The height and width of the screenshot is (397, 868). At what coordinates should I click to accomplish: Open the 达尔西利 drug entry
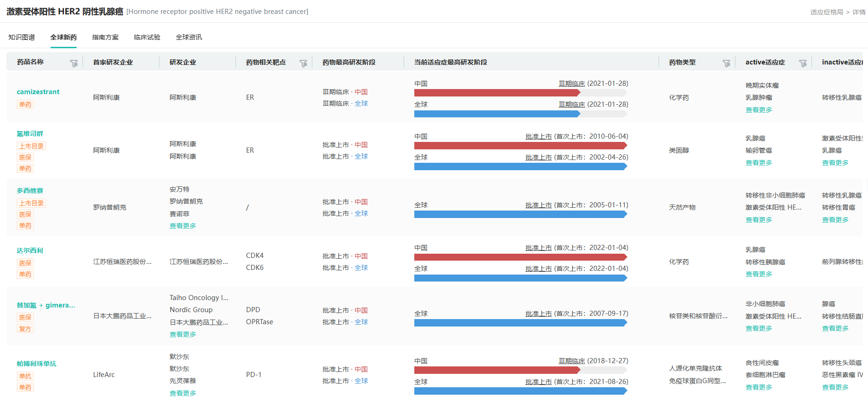(x=30, y=250)
